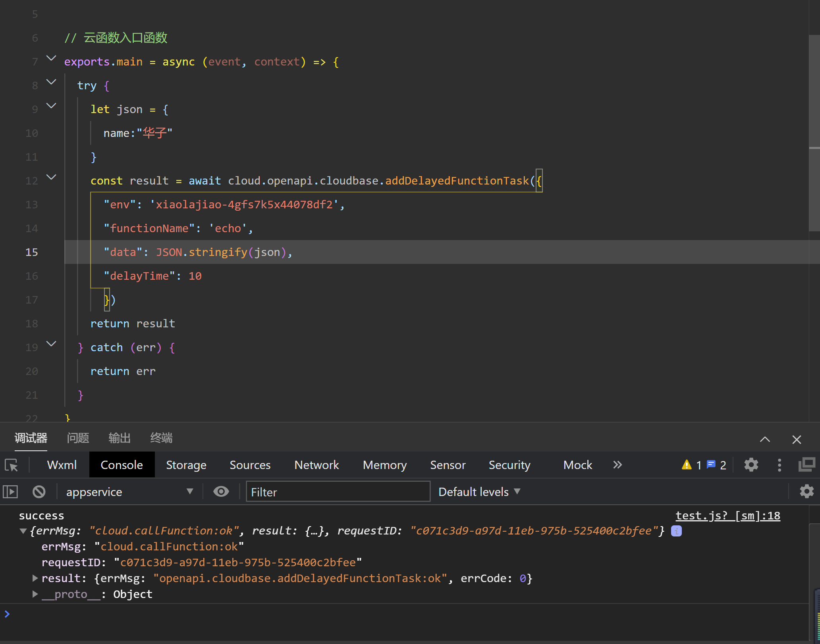
Task: Toggle the live expression eye icon
Action: click(x=221, y=492)
